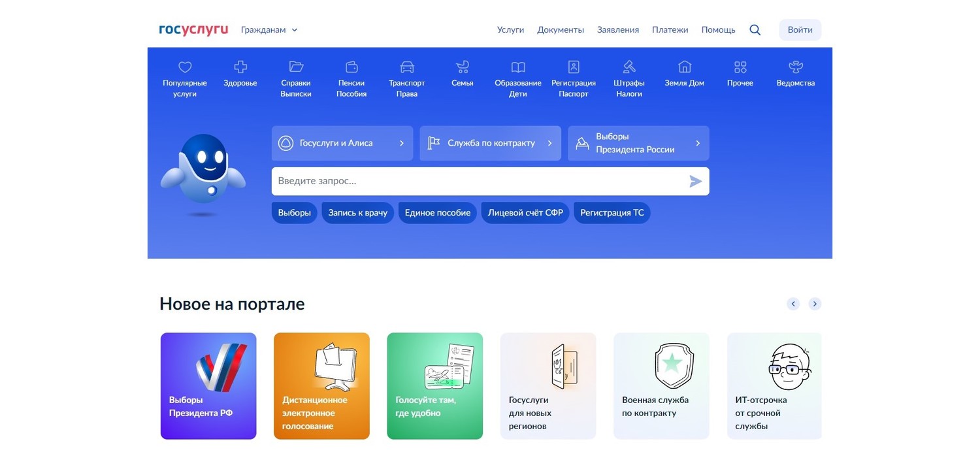
Task: Click the Госуслуги logo
Action: click(193, 29)
